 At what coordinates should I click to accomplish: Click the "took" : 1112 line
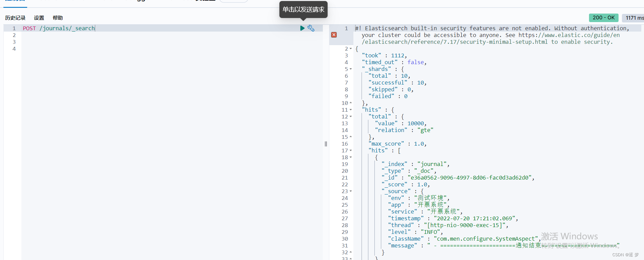click(x=384, y=55)
